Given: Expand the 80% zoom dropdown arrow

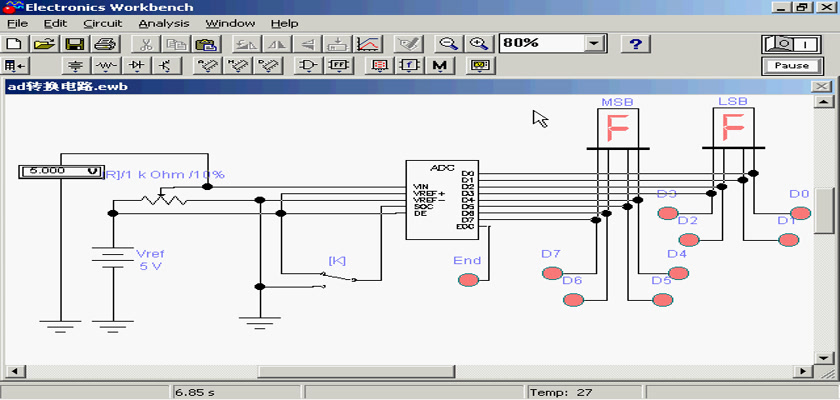Looking at the screenshot, I should 592,43.
